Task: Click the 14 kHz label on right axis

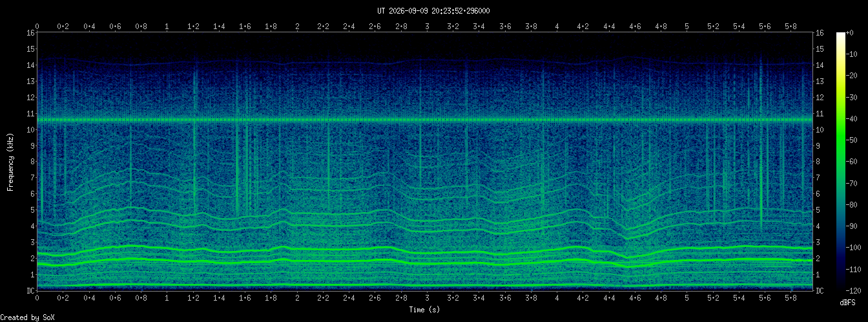Action: (820, 65)
